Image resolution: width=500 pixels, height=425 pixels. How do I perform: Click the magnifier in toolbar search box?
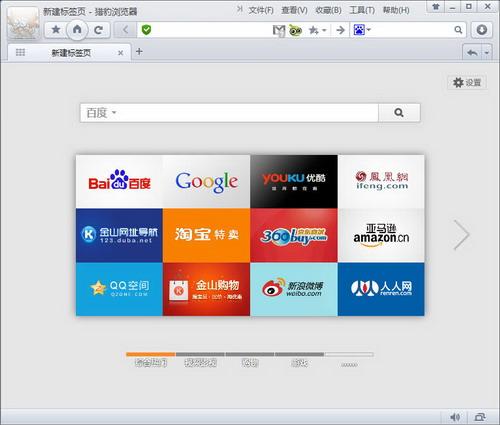(x=458, y=30)
